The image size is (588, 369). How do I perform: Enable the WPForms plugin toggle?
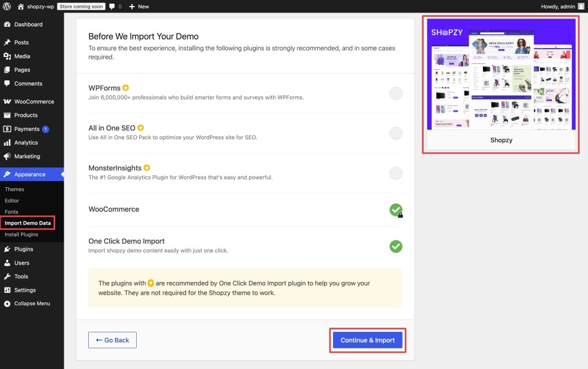tap(395, 93)
